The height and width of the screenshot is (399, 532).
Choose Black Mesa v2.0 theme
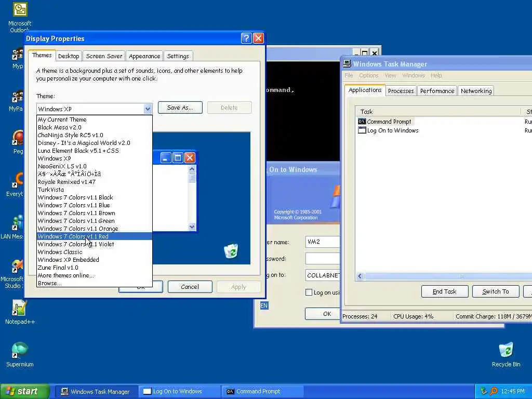pyautogui.click(x=95, y=127)
